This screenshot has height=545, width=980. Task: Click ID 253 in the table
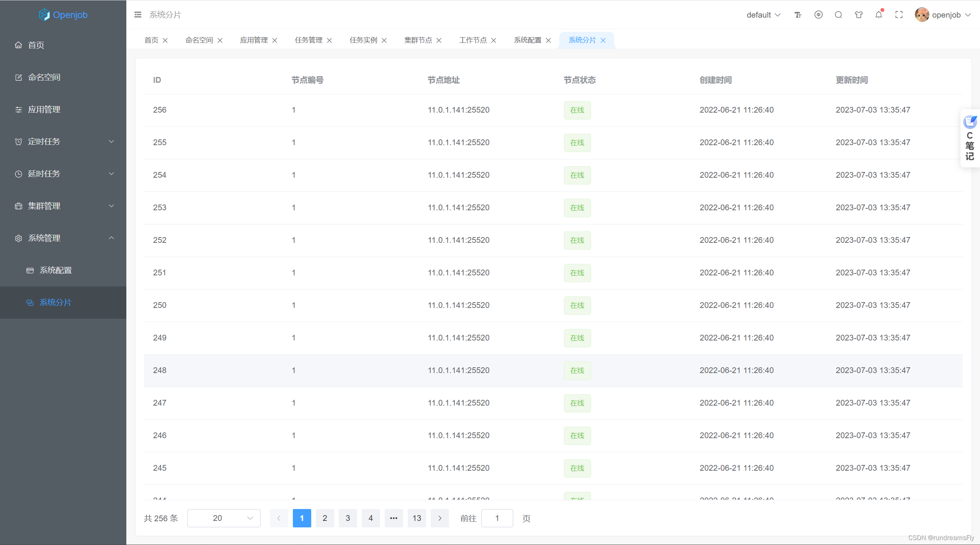(160, 208)
